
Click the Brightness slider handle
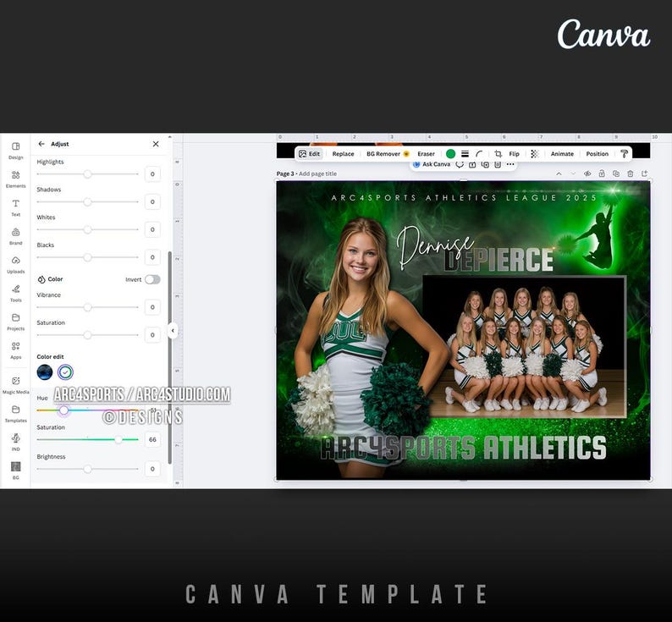point(87,469)
